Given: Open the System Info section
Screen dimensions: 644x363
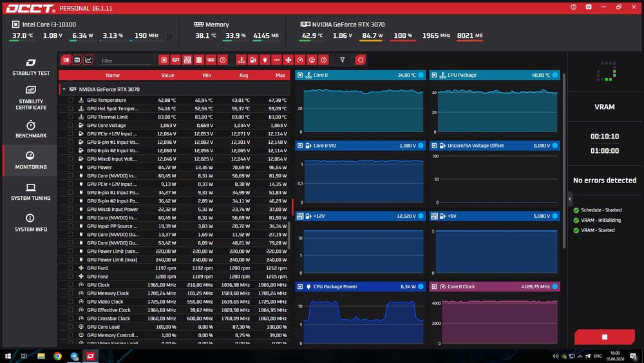Looking at the screenshot, I should (x=30, y=223).
